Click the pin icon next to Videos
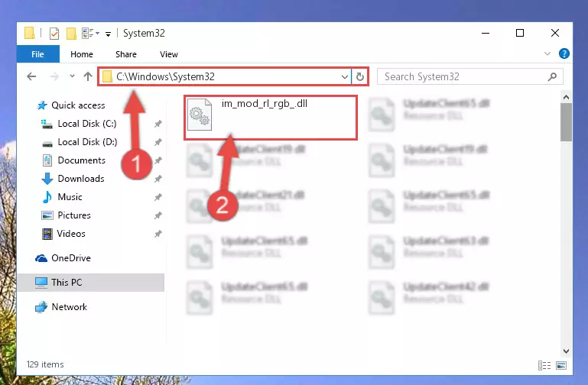 (x=158, y=234)
